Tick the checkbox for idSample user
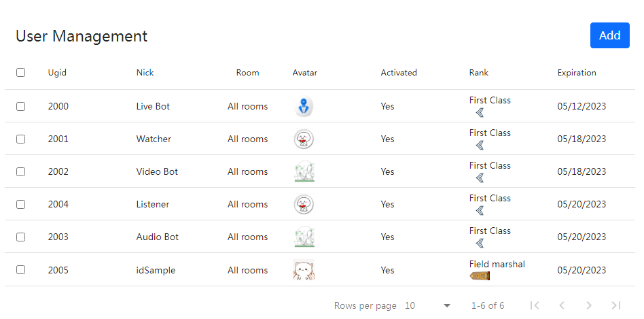This screenshot has width=644, height=319. click(x=20, y=269)
